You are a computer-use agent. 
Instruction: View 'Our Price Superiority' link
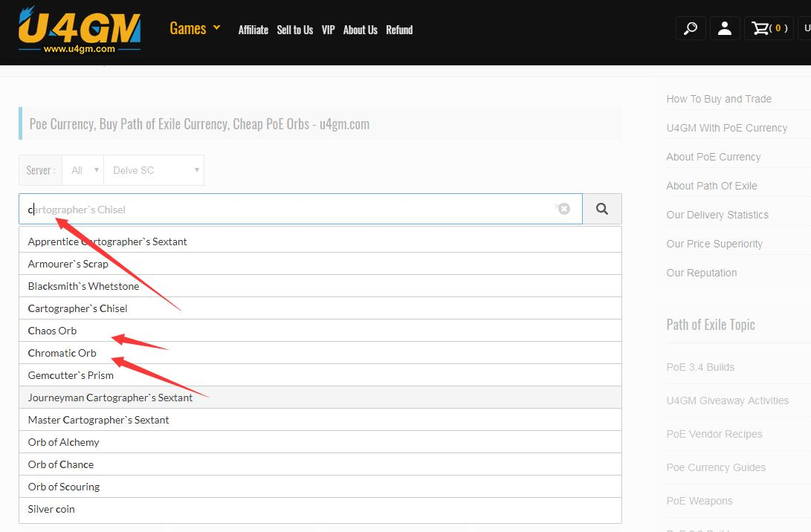click(714, 244)
